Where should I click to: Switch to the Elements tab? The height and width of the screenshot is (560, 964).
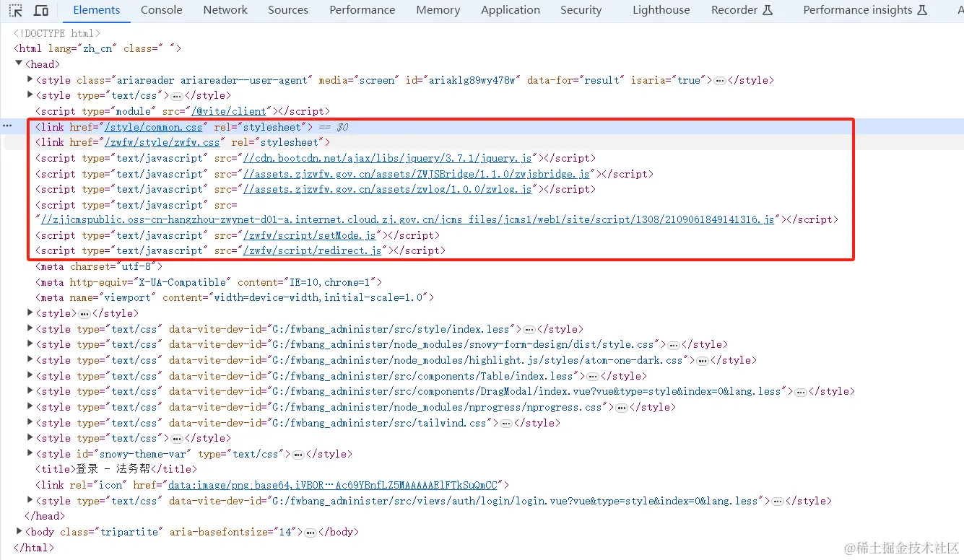(x=97, y=10)
